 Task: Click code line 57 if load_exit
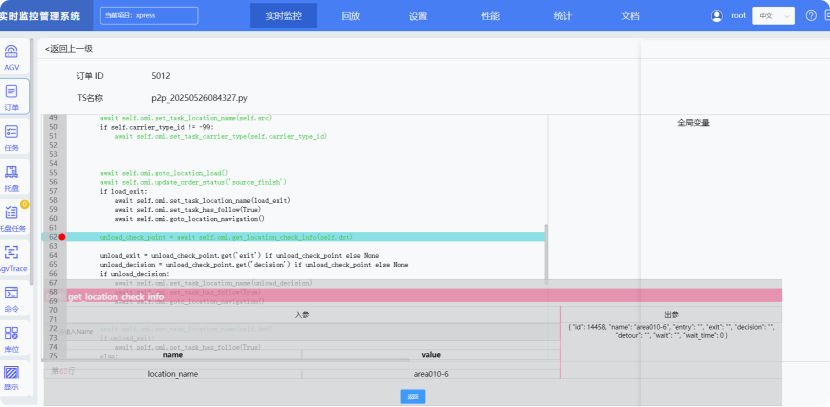(123, 191)
